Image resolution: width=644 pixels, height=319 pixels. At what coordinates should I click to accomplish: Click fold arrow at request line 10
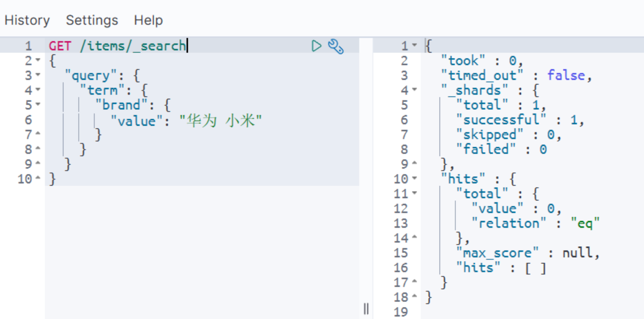point(38,178)
